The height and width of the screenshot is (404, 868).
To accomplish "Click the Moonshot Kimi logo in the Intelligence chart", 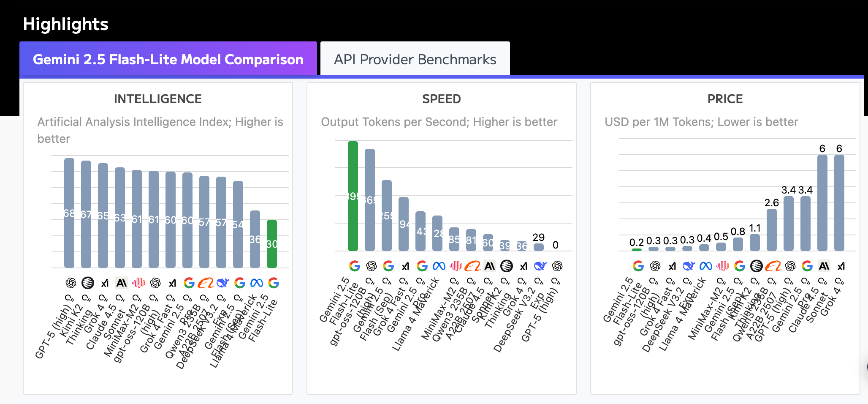I will point(88,283).
